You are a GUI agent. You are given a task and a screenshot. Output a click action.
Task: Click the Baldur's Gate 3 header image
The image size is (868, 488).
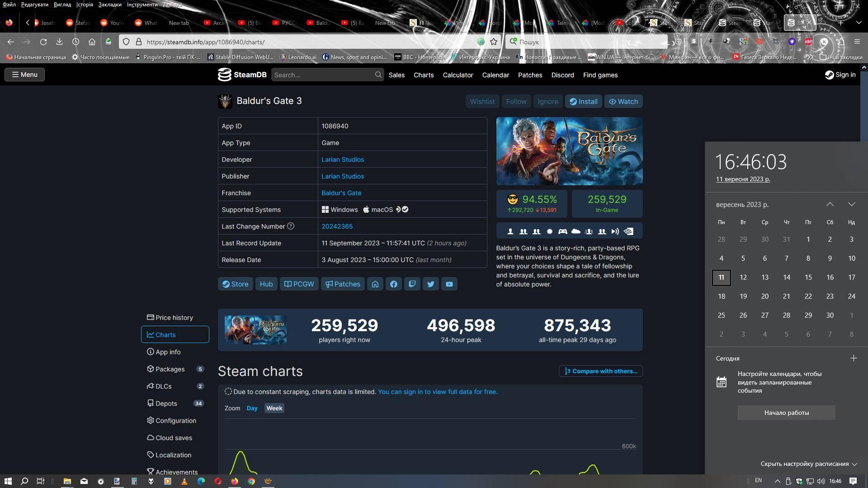(569, 151)
